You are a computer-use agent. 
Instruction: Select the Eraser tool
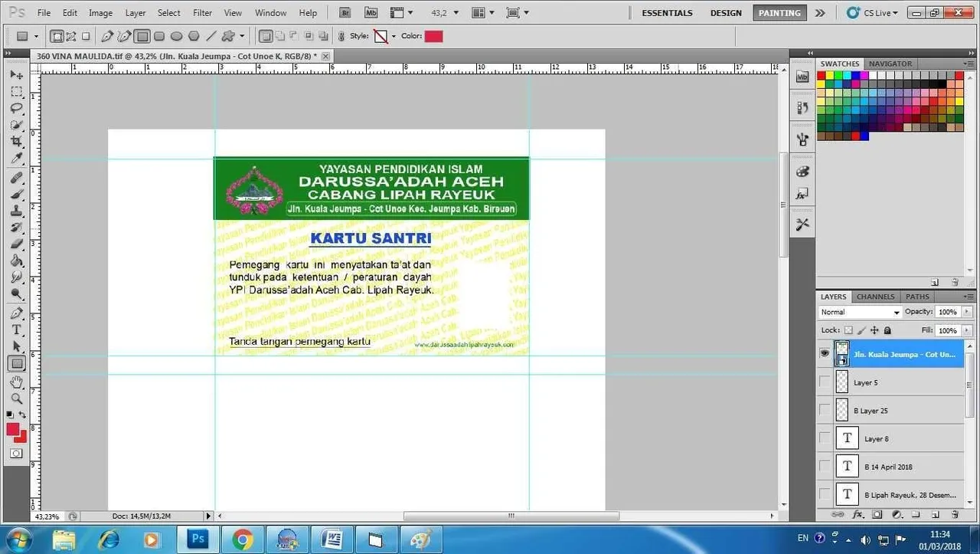16,244
